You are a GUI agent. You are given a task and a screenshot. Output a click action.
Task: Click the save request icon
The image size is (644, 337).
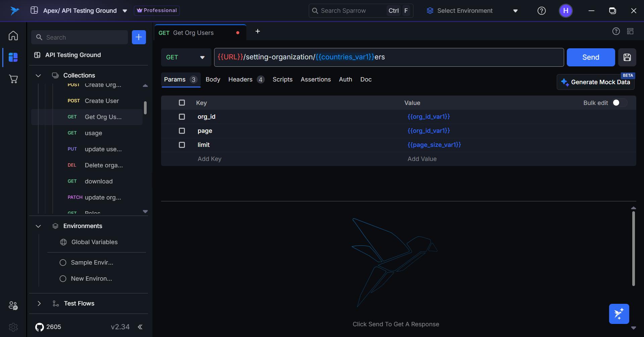coord(627,57)
